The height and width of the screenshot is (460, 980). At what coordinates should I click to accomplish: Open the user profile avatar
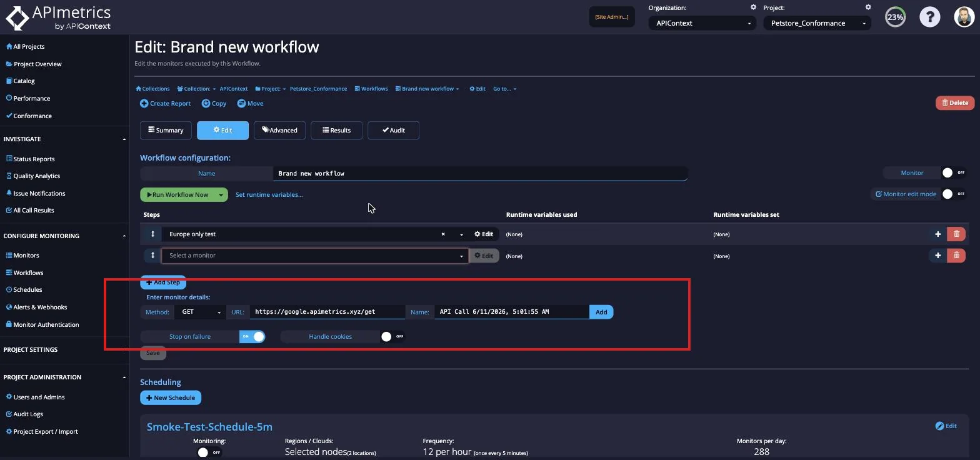[x=964, y=17]
